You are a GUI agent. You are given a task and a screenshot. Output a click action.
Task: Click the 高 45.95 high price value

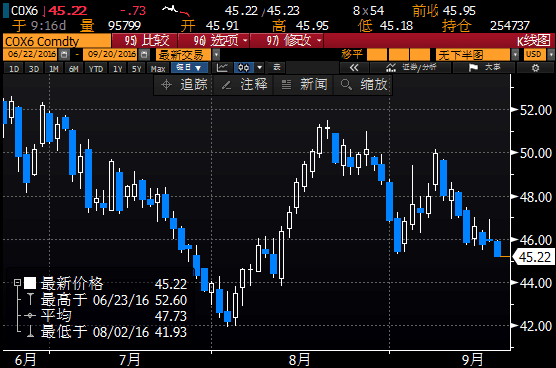coord(312,26)
